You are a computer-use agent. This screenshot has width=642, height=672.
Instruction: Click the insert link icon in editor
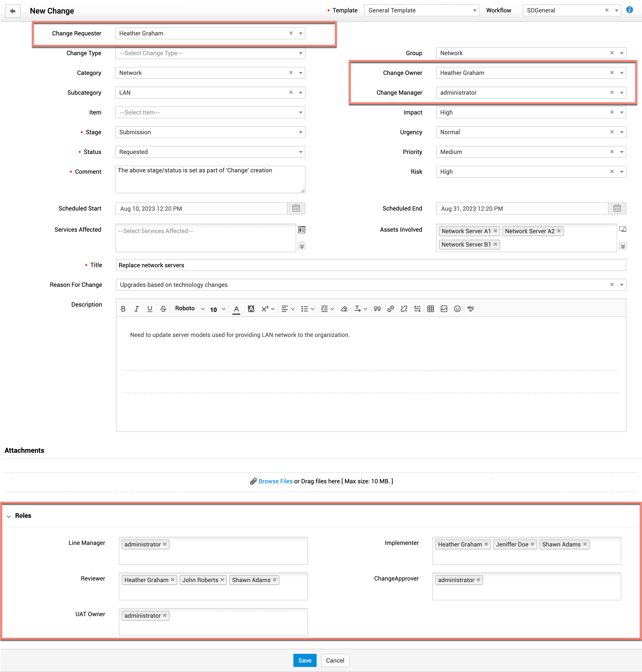[390, 309]
